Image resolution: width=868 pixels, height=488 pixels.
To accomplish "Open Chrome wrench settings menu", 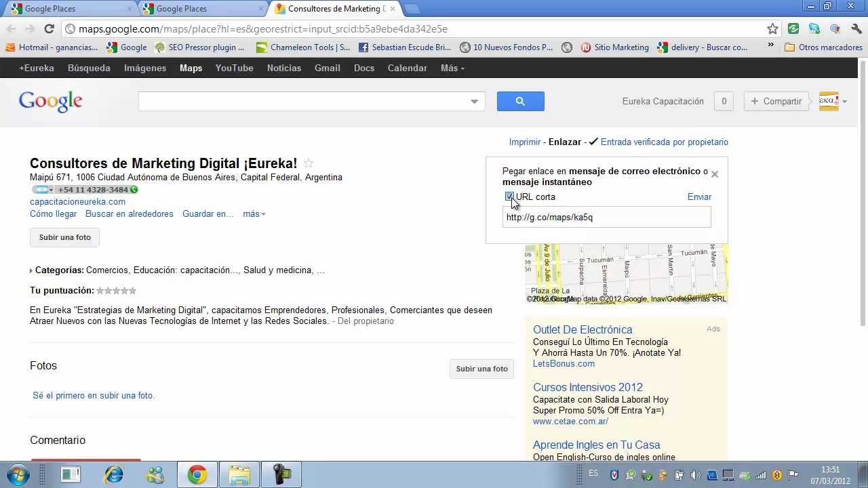I will [x=856, y=29].
